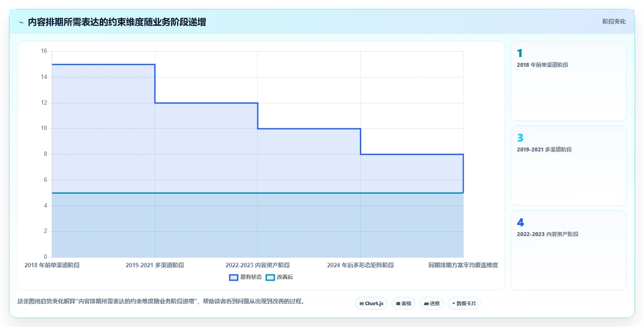
Task: Open card 3 for 2019-2021 多渠道阶段
Action: click(x=568, y=166)
